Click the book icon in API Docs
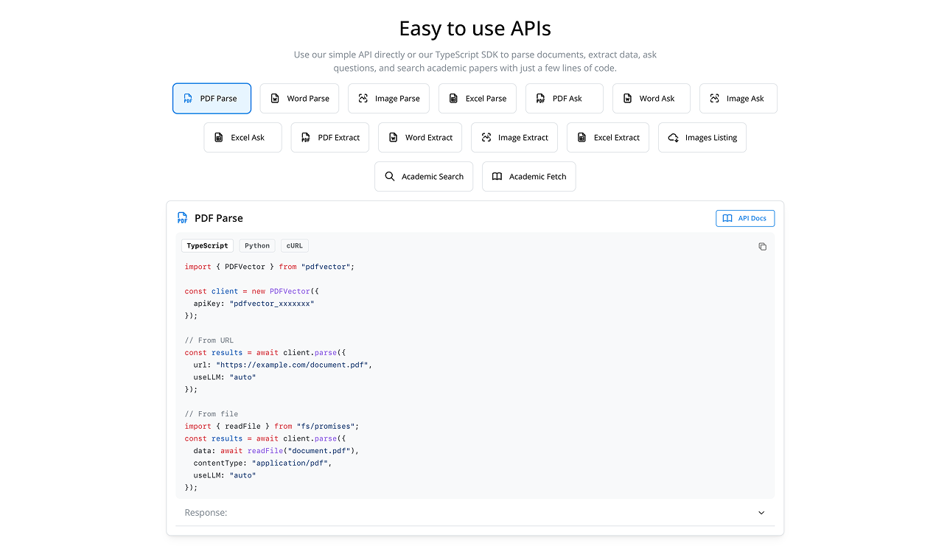 pos(727,218)
